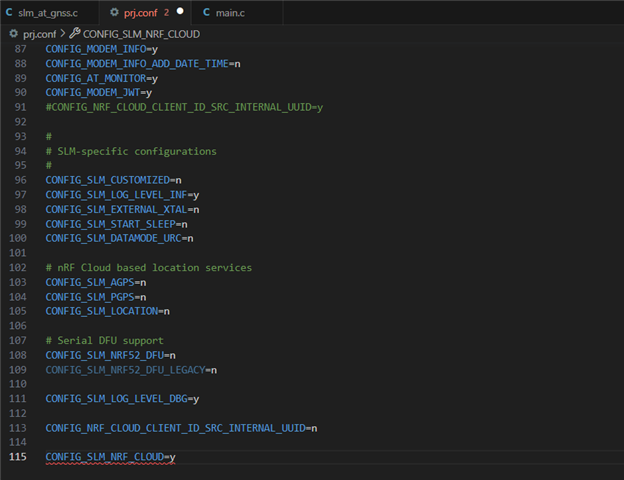This screenshot has height=480, width=624.
Task: Click line 113 CONFIG_NRF_CLOUD_CLIENT_ID_SRC_INTERNAL_UUID=n
Action: click(x=181, y=428)
